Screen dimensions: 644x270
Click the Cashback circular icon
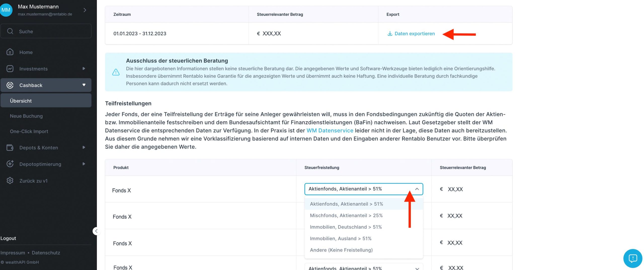coord(10,85)
